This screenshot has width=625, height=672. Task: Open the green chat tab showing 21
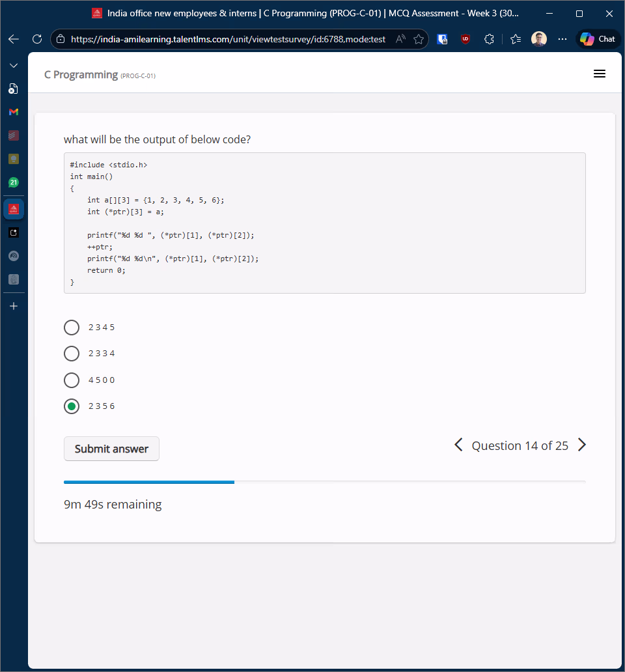(x=14, y=182)
